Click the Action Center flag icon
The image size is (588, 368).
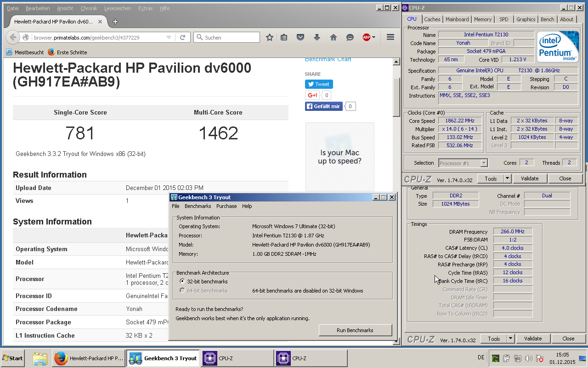coord(540,358)
